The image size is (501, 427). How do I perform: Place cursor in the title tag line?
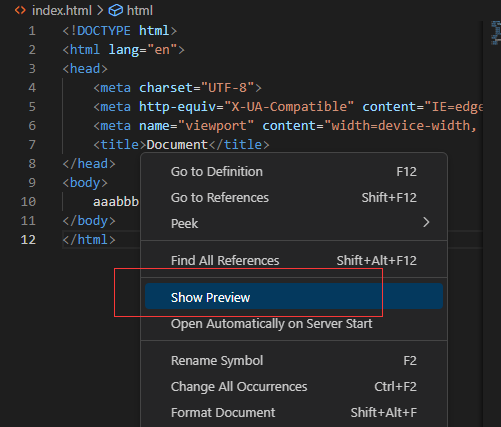181,145
